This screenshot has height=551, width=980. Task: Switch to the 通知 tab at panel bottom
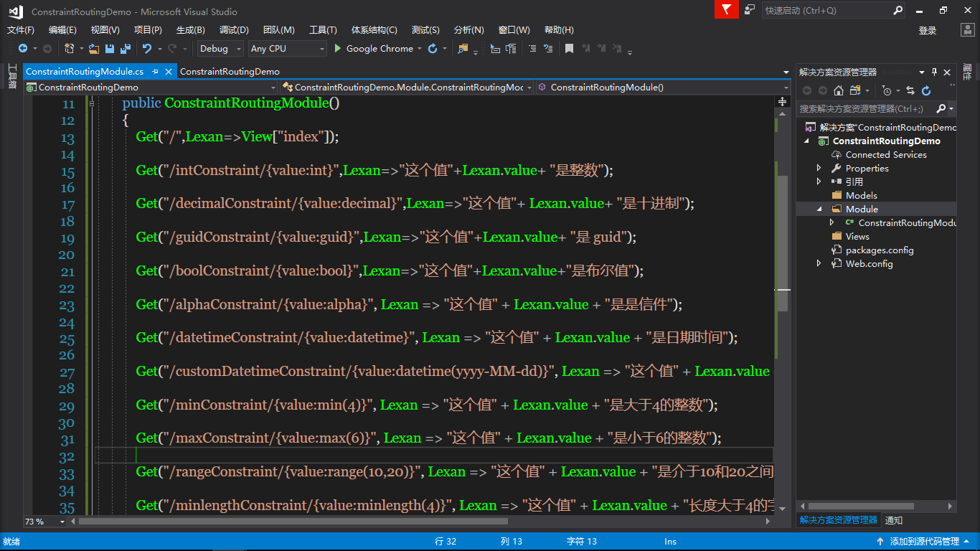click(894, 520)
